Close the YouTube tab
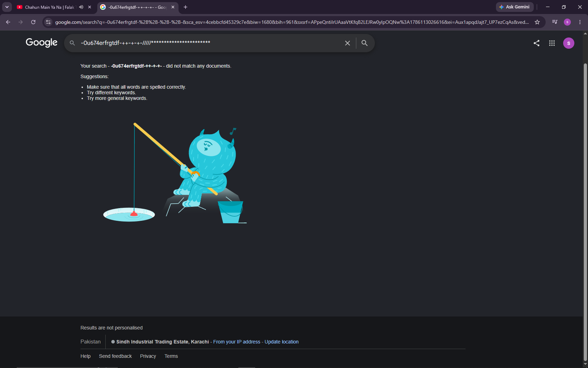Screen dimensions: 588x368 90,7
